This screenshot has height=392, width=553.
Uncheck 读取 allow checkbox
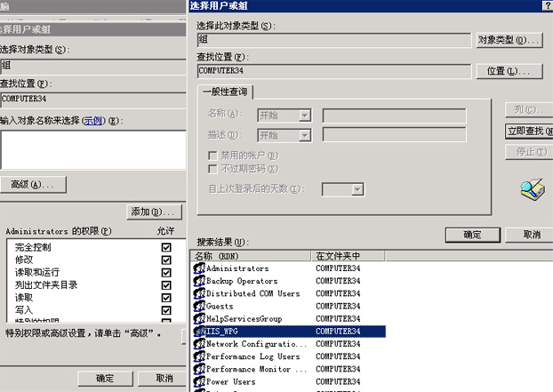(166, 298)
